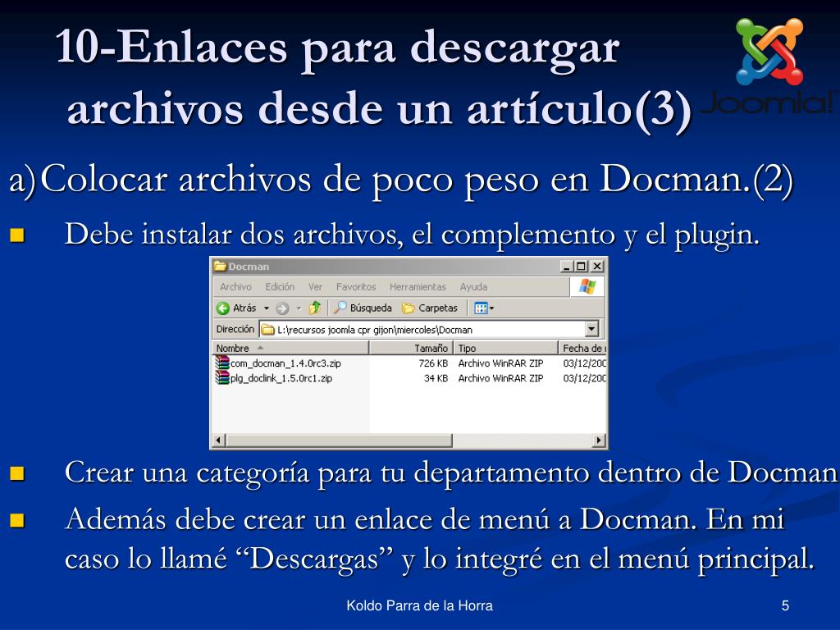This screenshot has height=630, width=840.
Task: Toggle the Carpetas folders pane
Action: pyautogui.click(x=430, y=308)
